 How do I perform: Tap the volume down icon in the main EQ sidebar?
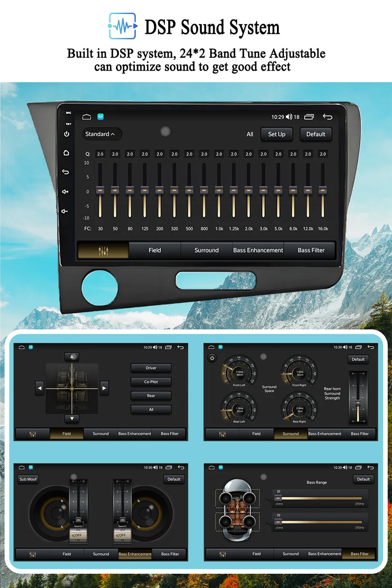(x=65, y=211)
